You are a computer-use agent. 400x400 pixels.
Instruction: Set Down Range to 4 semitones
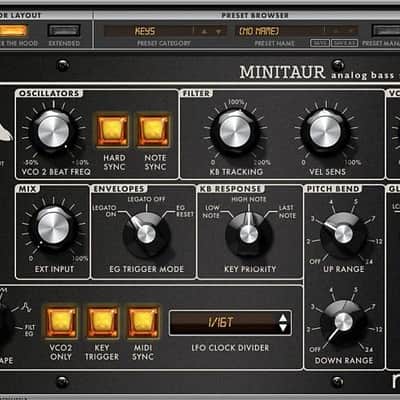point(331,290)
